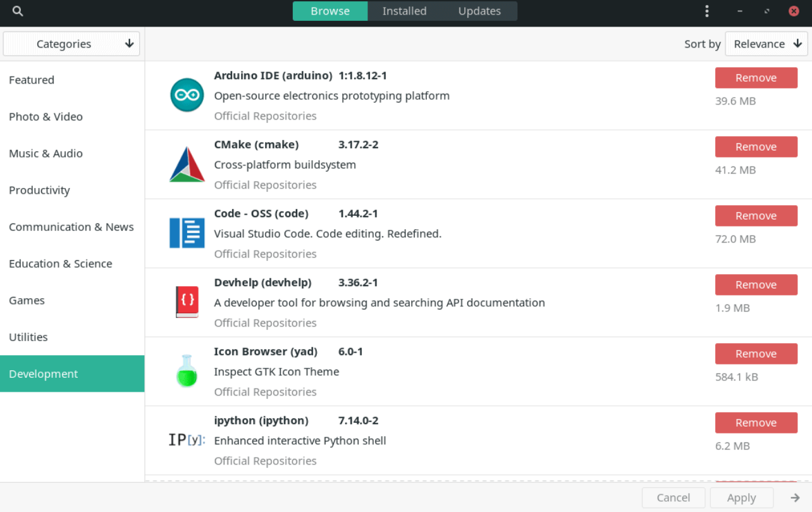Click 'Official Repositories' under ipython
Viewport: 812px width, 512px height.
click(x=266, y=461)
